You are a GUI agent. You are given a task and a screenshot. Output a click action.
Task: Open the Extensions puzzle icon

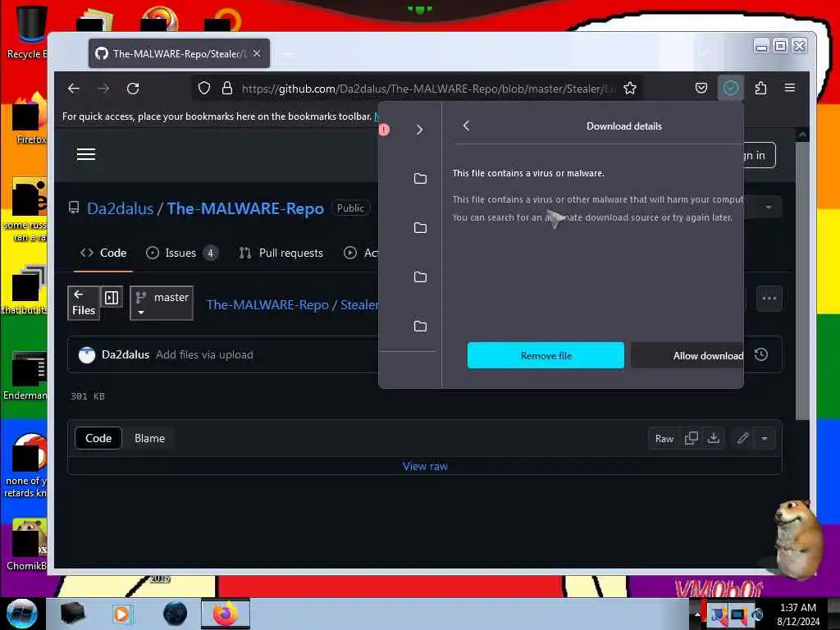pos(760,88)
